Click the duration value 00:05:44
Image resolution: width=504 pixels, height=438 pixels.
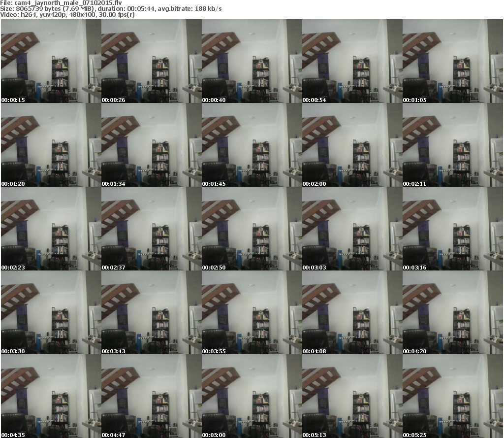141,9
